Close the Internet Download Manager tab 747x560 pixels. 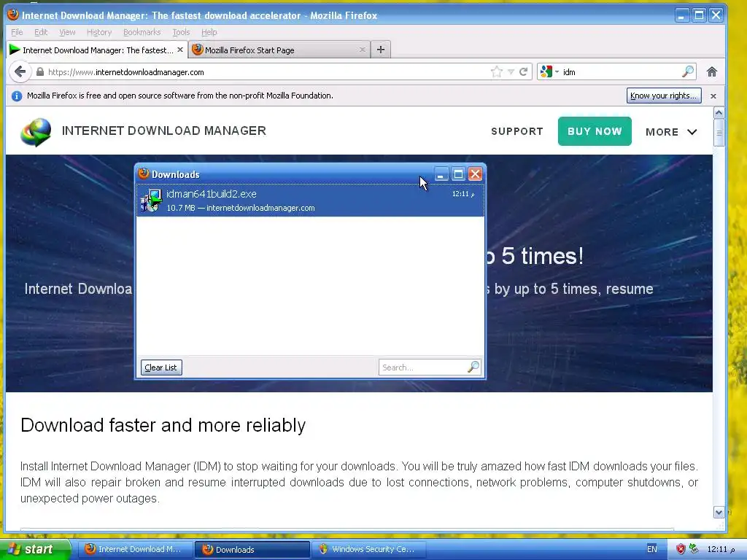coord(180,50)
